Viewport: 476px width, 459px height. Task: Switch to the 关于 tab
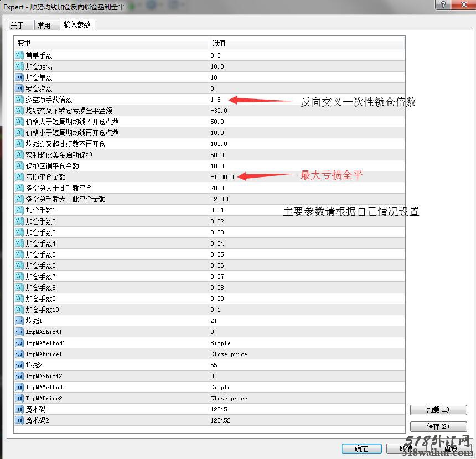pyautogui.click(x=20, y=25)
